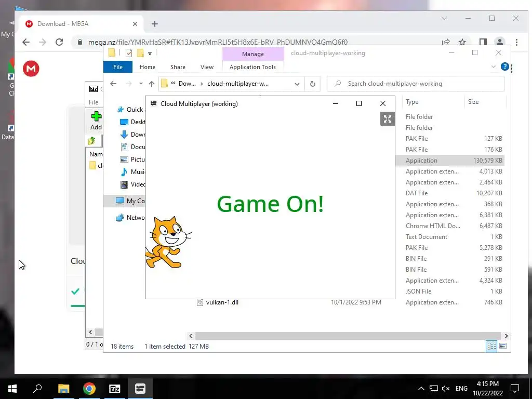This screenshot has width=532, height=399.
Task: Click the fullscreen icon in Cloud Multiplayer window
Action: pos(388,119)
